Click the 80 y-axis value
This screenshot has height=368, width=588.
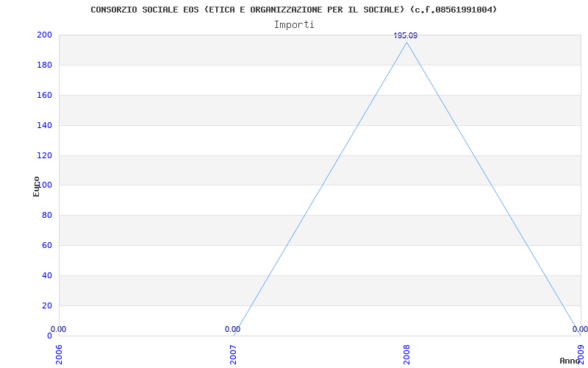(x=47, y=216)
